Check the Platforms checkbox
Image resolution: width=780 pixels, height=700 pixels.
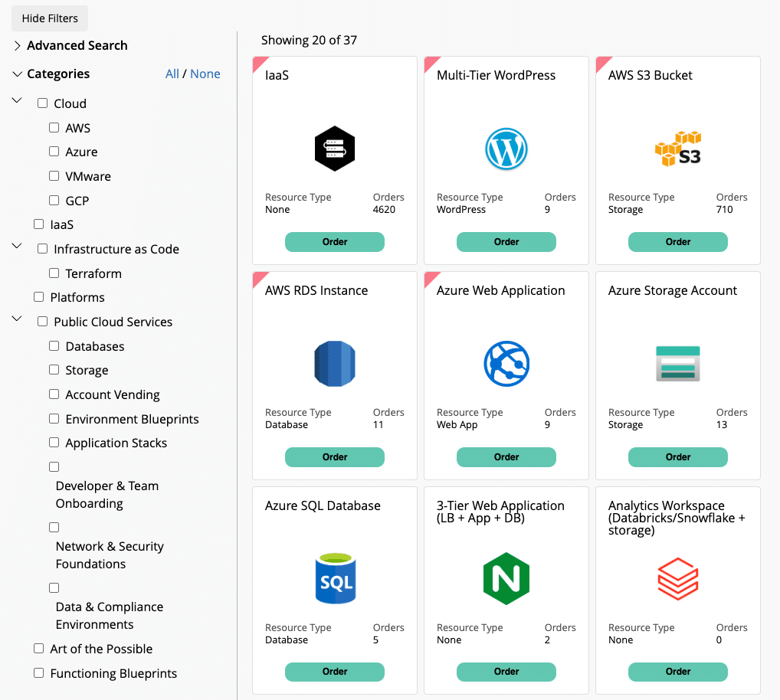[38, 297]
